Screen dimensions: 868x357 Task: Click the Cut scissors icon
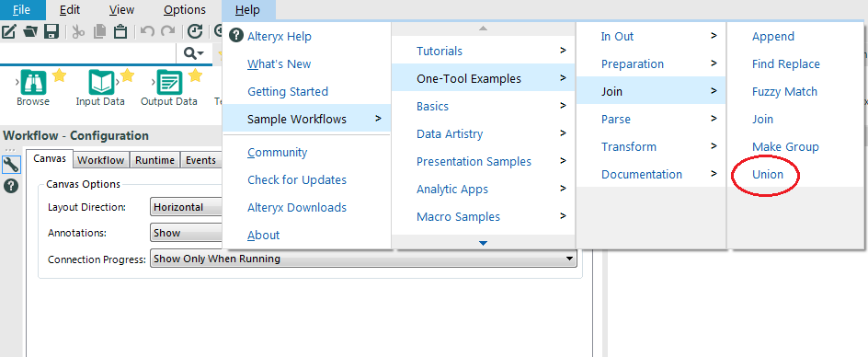pyautogui.click(x=78, y=31)
